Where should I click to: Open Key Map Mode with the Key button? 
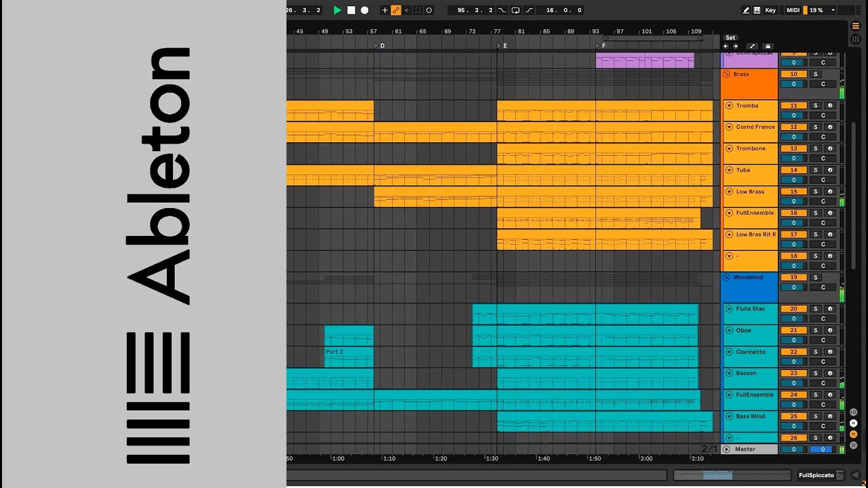click(x=770, y=10)
